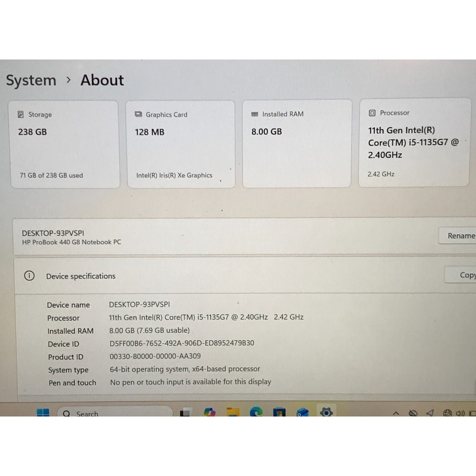The height and width of the screenshot is (476, 476).
Task: Click the location arrow tray icon
Action: pos(430,413)
